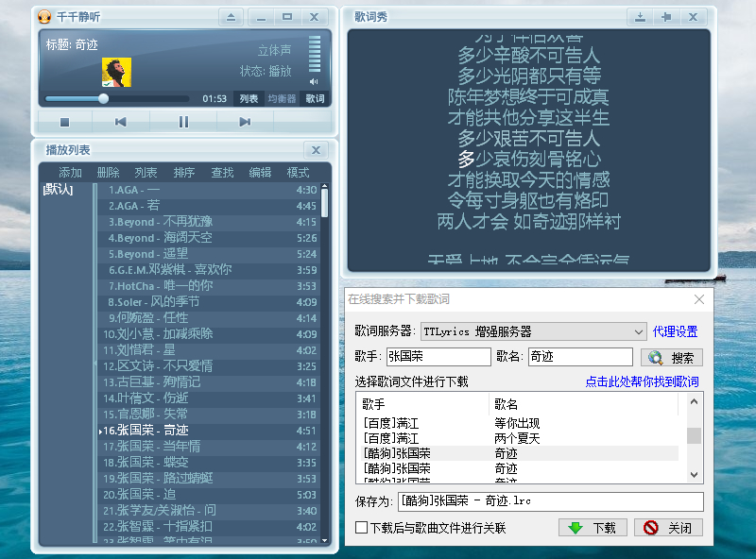Image resolution: width=756 pixels, height=559 pixels.
Task: Pin the lyrics 歌词秀 window
Action: 665,16
